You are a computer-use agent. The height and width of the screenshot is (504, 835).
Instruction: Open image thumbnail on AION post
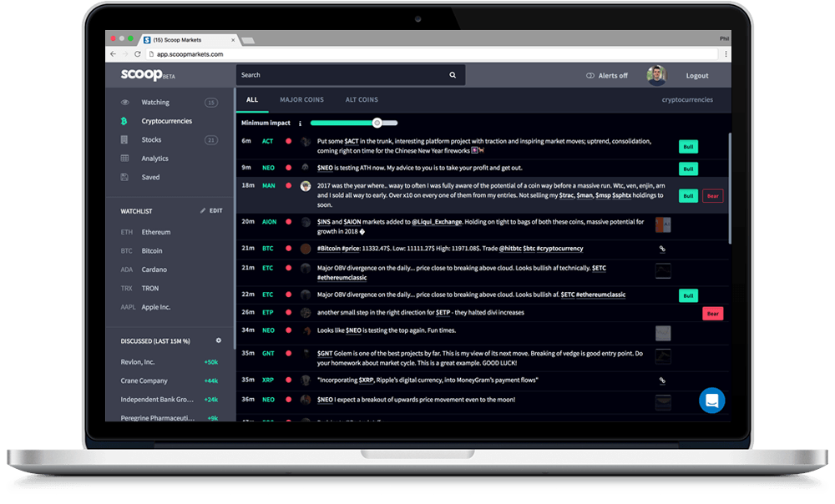(x=662, y=224)
